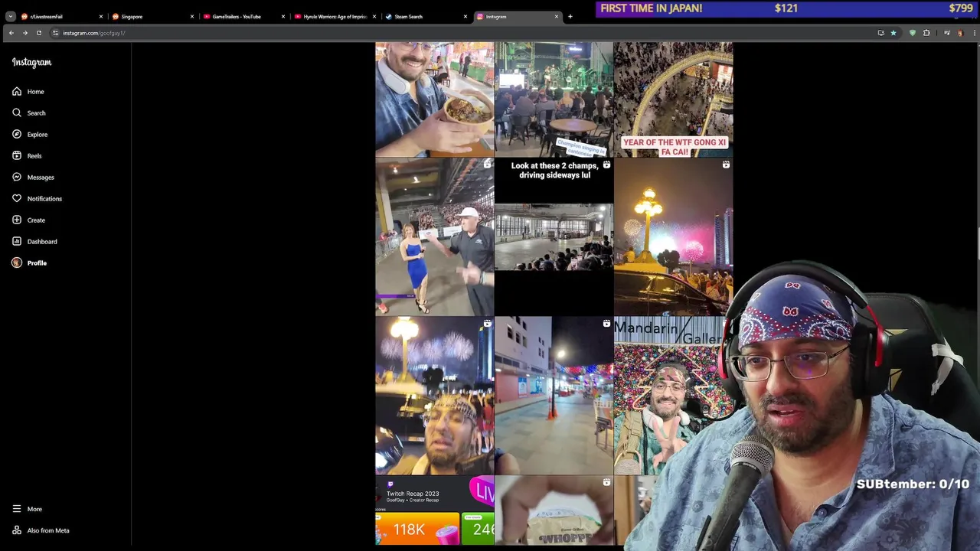
Task: Open the Twitch Recap 2023 post
Action: (434, 510)
